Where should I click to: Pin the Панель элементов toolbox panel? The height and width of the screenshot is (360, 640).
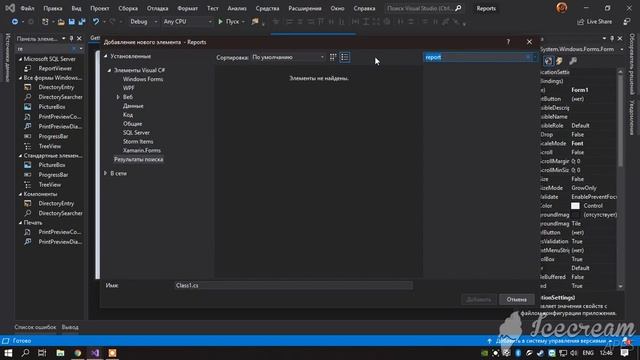(71, 38)
